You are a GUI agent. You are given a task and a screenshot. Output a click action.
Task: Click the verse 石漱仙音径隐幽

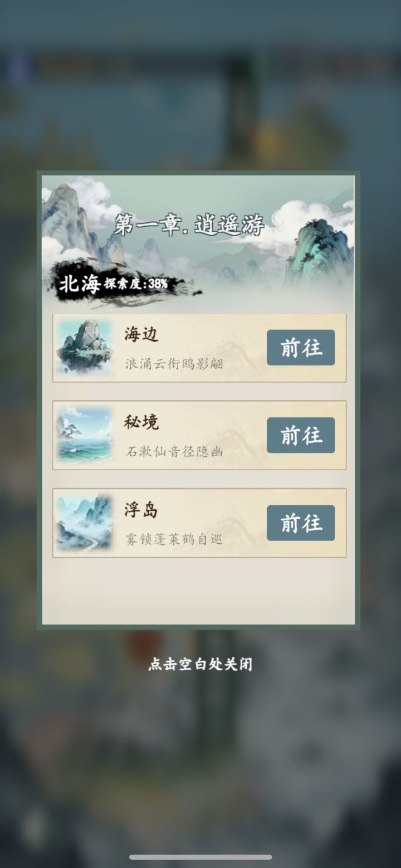pos(174,451)
